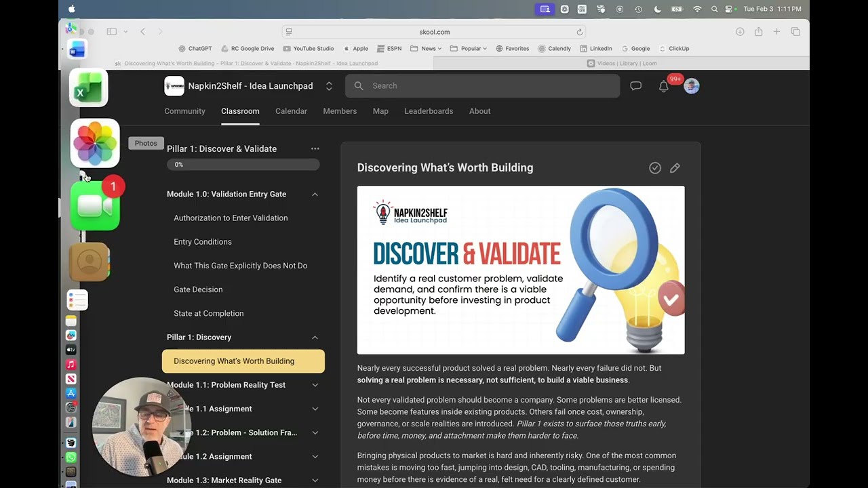
Task: Show battery status in the menu bar
Action: point(677,9)
